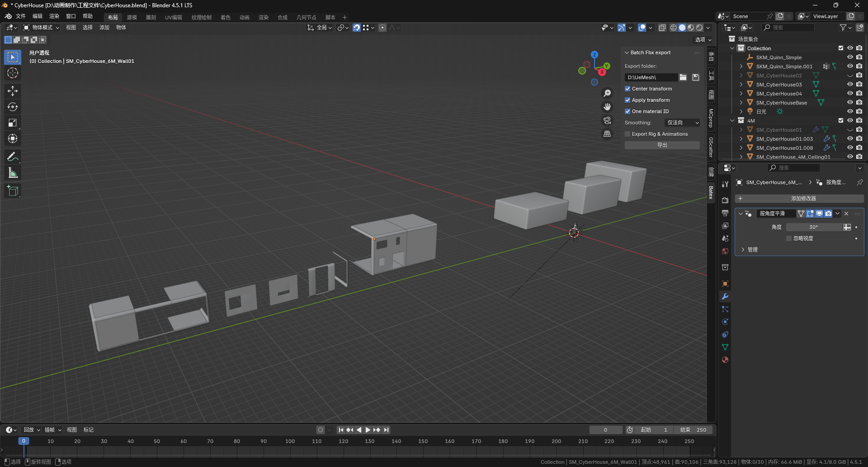The height and width of the screenshot is (467, 868).
Task: Toggle camera view with camera gizmo
Action: [607, 120]
